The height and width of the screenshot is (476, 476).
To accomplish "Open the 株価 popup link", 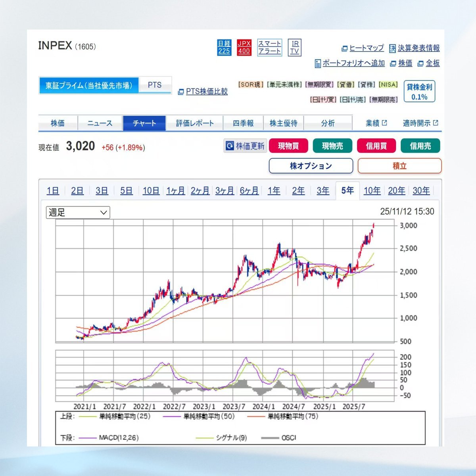I will coord(401,63).
